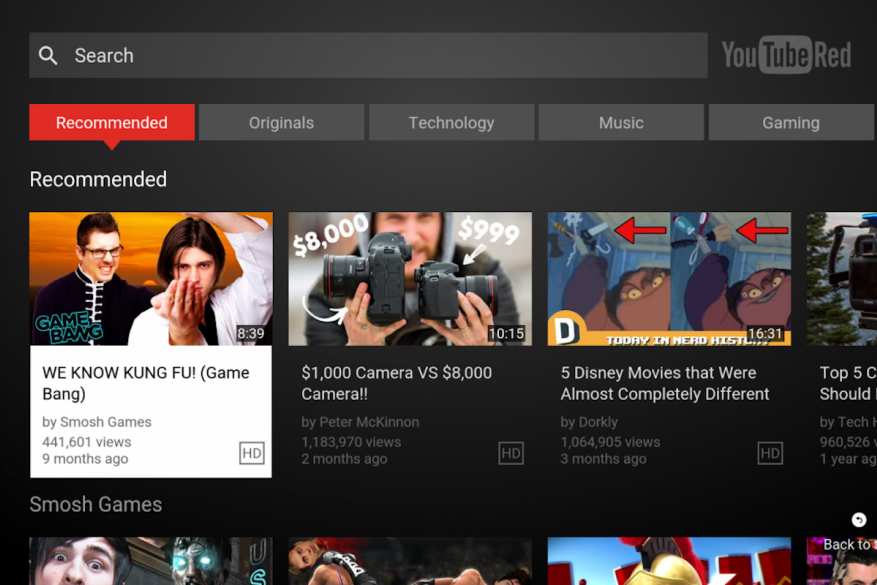Click the title $1,000 Camera VS $8,000 Camera!!

[397, 383]
